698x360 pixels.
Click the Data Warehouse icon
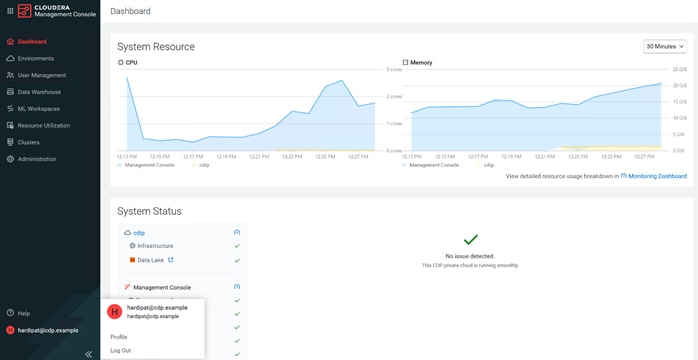[x=10, y=92]
